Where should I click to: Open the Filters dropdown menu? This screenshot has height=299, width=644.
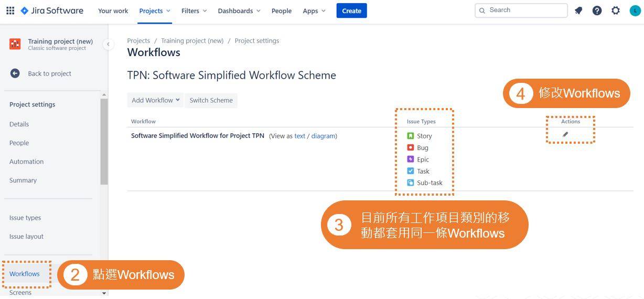tap(194, 11)
